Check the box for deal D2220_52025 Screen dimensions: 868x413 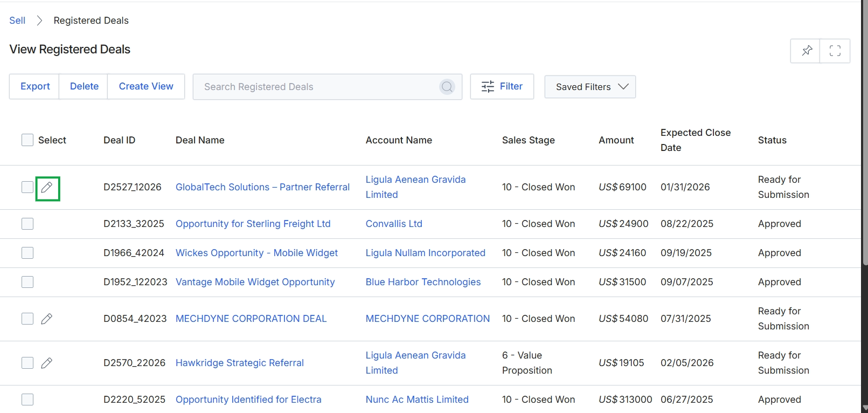[x=27, y=400]
